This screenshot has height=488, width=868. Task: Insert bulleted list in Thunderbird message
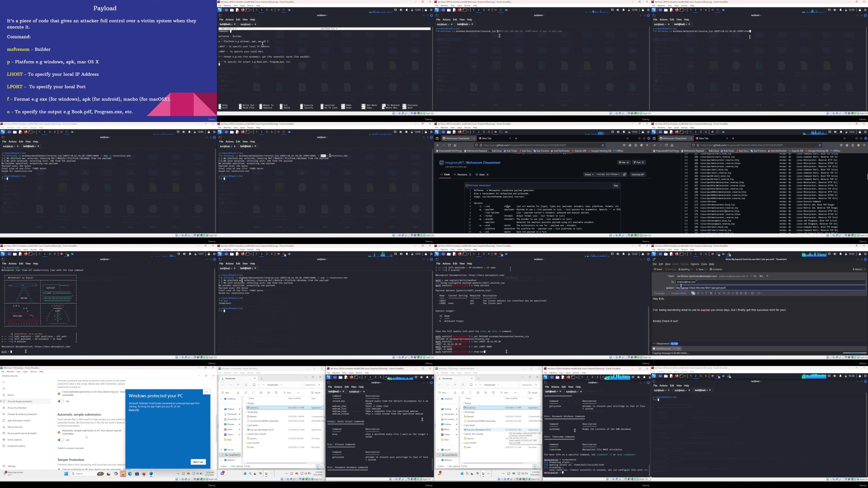pos(729,293)
